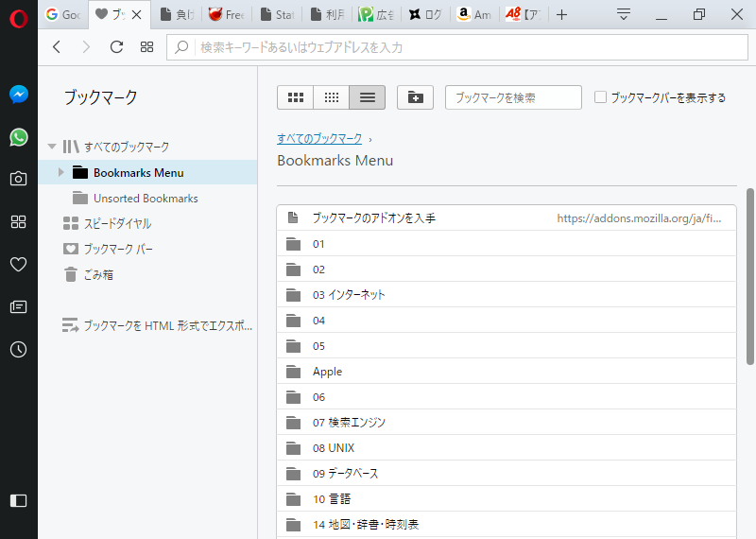Viewport: 756px width, 539px height.
Task: Toggle the sidebar panel icon at the bottom
Action: pos(18,500)
